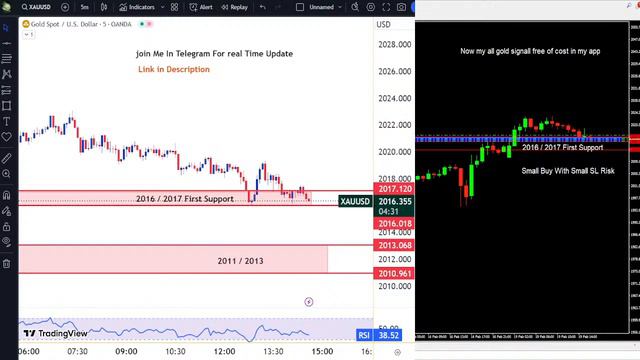The image size is (640, 360).
Task: Select the heart icons tool
Action: pos(6,137)
